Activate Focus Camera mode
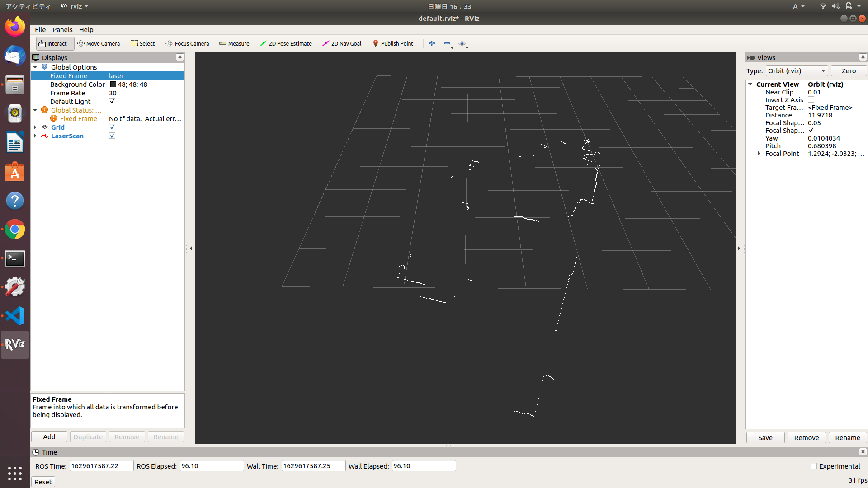Image resolution: width=868 pixels, height=488 pixels. pos(187,43)
